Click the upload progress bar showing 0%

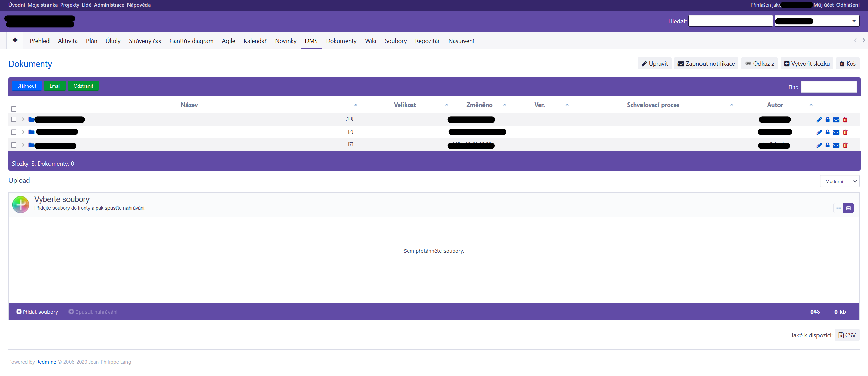815,311
